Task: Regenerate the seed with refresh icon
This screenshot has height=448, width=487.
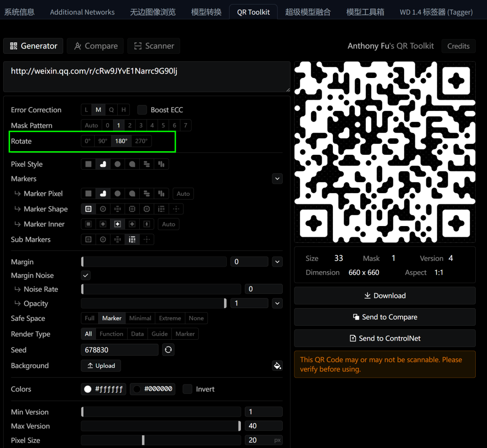Action: (168, 350)
